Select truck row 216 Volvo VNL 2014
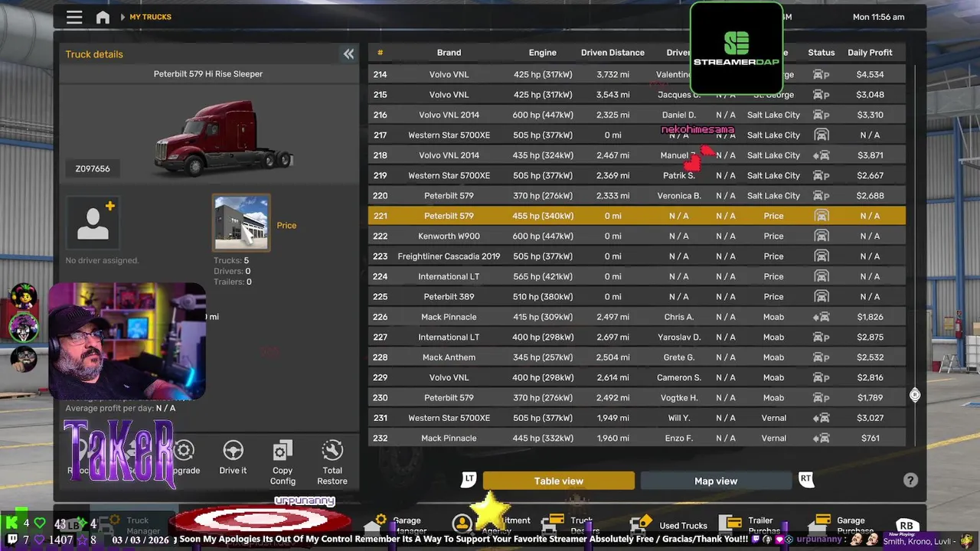 coord(637,115)
